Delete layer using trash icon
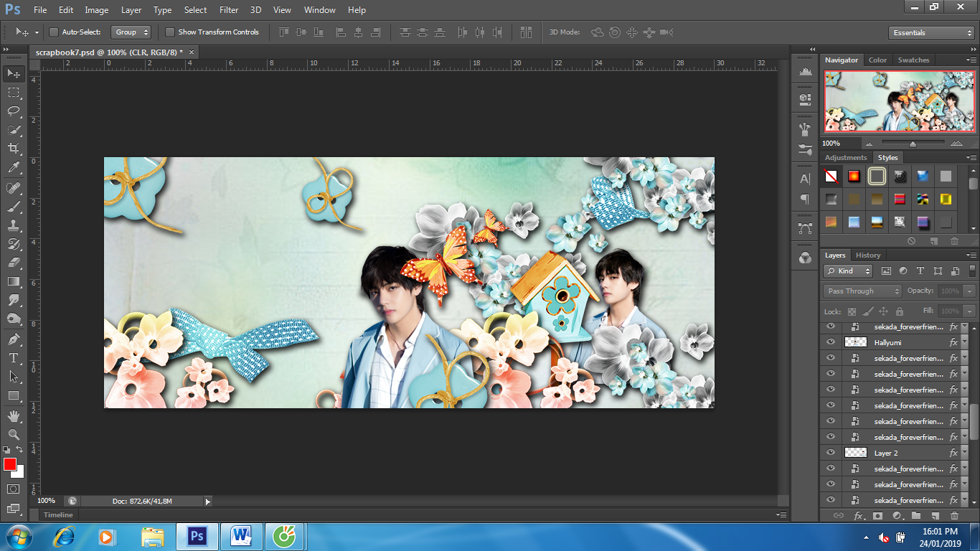The width and height of the screenshot is (980, 551). click(x=954, y=516)
